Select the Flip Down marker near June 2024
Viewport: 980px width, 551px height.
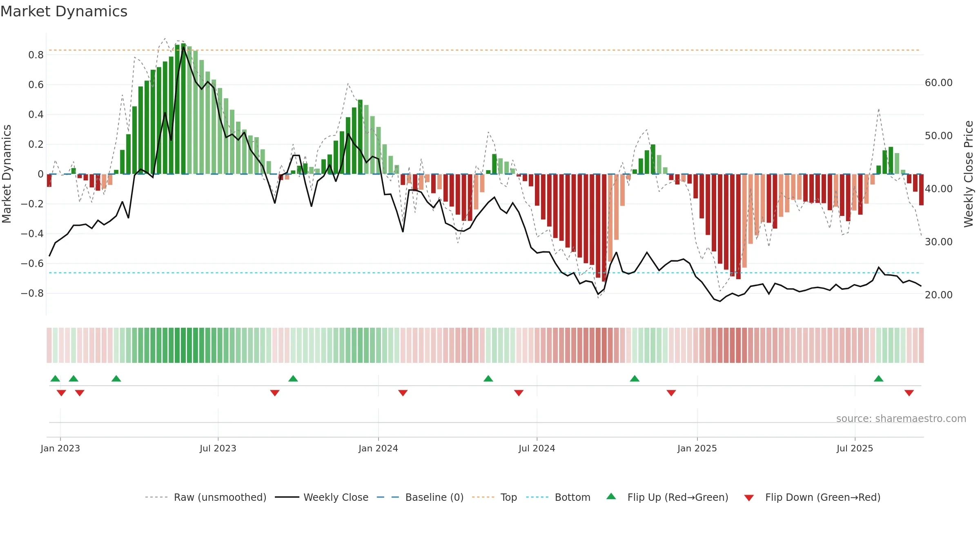519,393
